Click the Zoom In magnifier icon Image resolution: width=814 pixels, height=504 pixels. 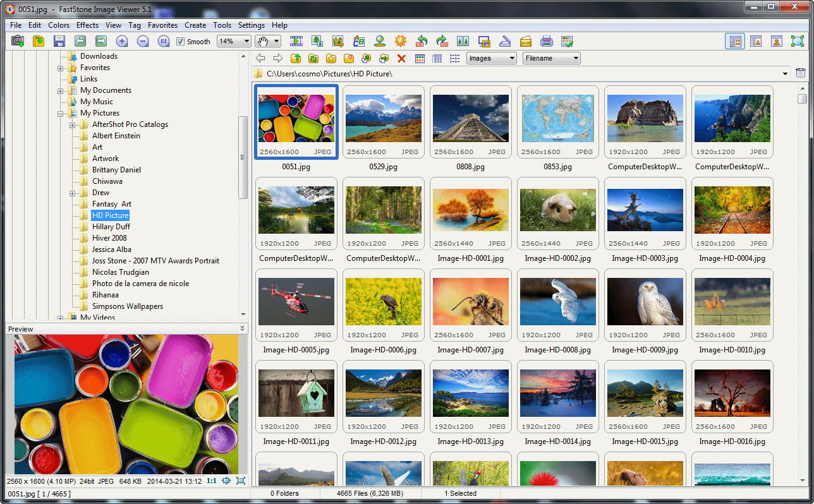(122, 41)
